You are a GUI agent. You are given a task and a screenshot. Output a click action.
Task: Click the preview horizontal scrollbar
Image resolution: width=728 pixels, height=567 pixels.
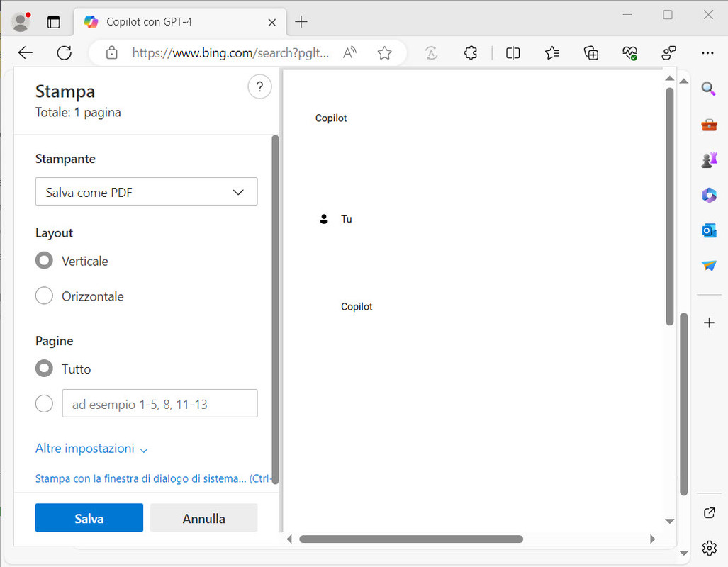click(x=411, y=539)
